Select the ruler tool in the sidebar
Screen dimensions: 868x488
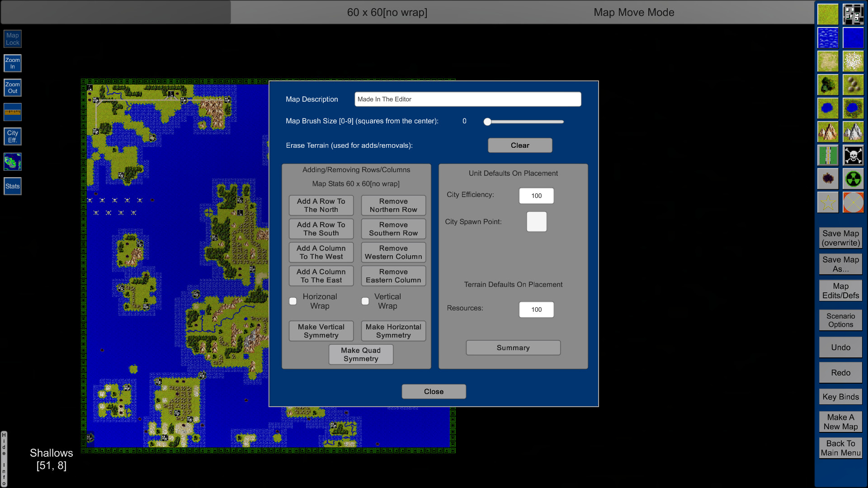(x=12, y=112)
